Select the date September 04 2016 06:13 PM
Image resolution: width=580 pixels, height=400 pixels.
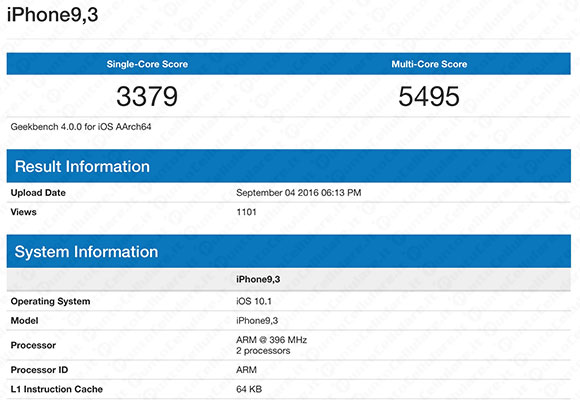(299, 193)
